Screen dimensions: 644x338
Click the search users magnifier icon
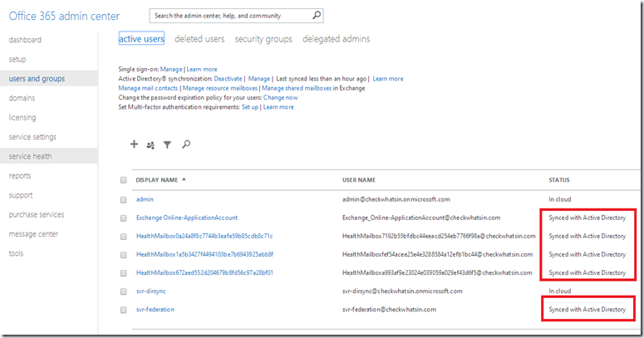(186, 145)
